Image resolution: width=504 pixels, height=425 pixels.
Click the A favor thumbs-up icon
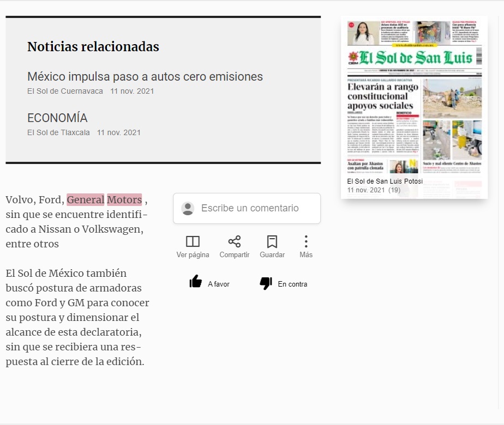[196, 281]
